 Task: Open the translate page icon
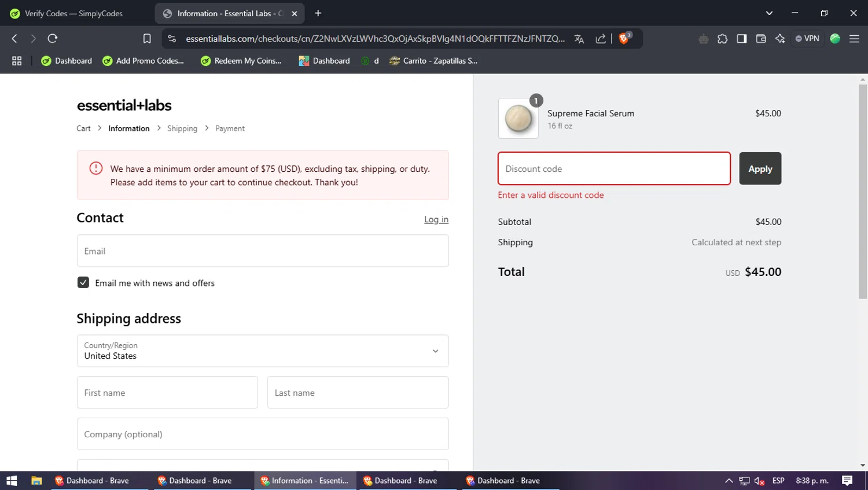click(579, 39)
